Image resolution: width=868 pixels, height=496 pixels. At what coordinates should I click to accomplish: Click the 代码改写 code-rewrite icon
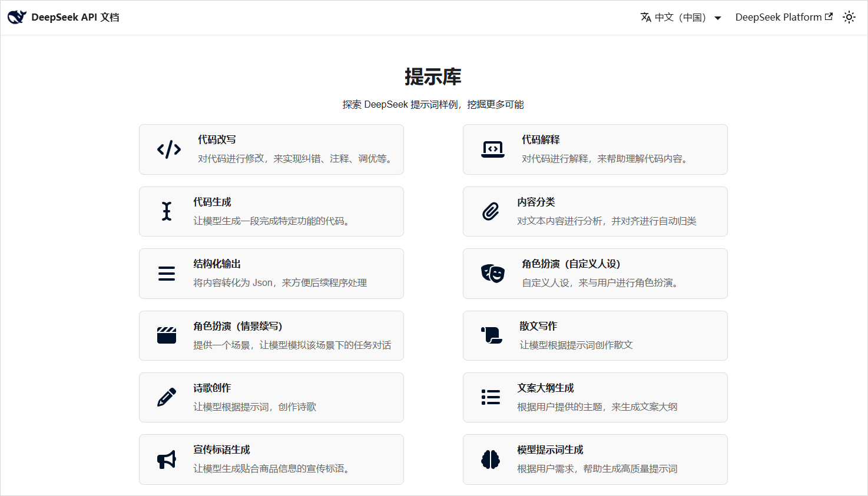tap(168, 149)
